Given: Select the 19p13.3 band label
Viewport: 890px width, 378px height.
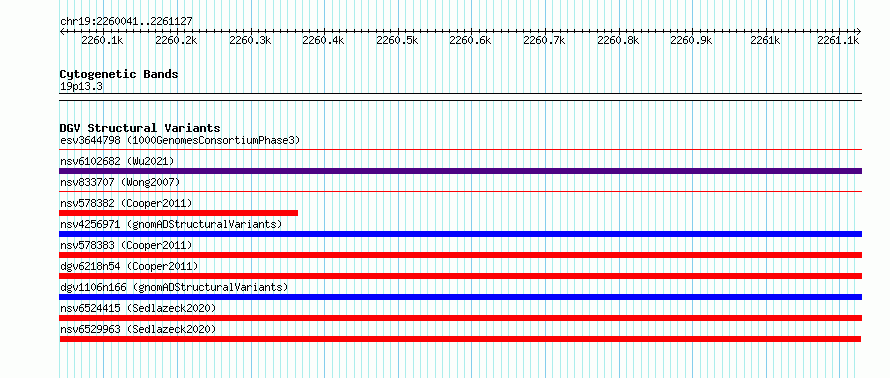Looking at the screenshot, I should 81,87.
